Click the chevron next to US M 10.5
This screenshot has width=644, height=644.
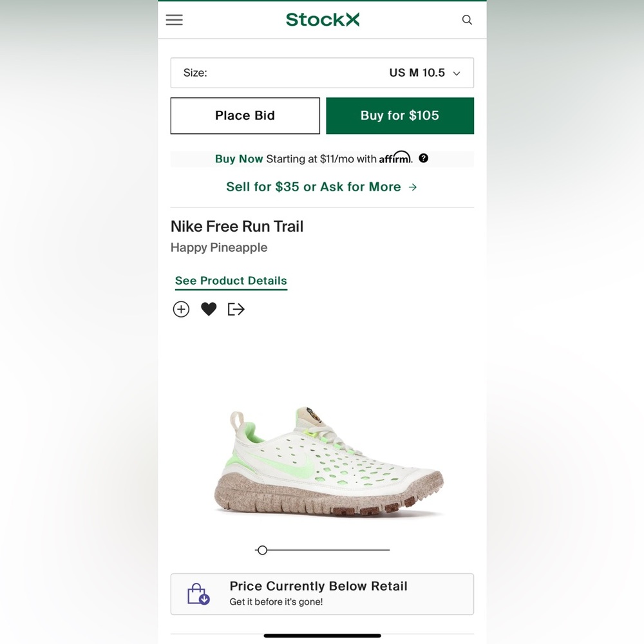click(457, 73)
